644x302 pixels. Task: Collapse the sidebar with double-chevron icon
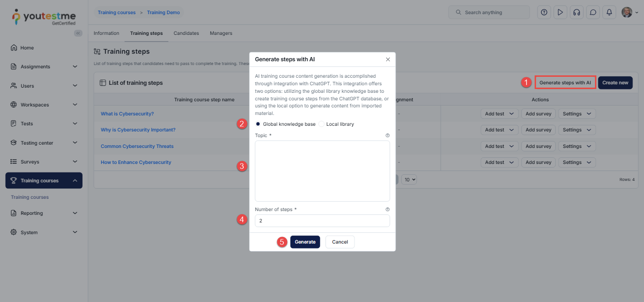[x=78, y=33]
